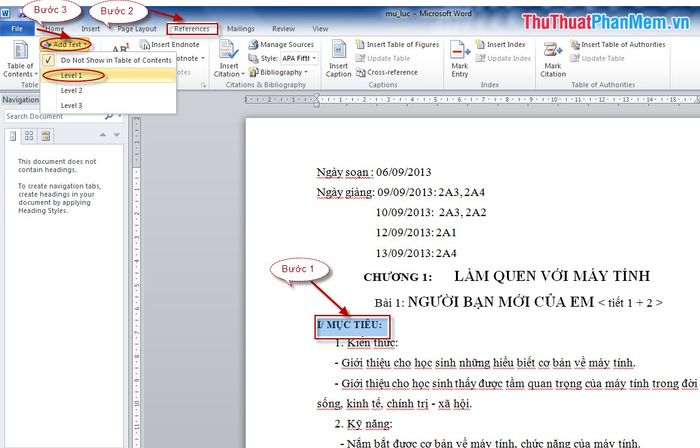Switch to the Review tab

point(283,29)
